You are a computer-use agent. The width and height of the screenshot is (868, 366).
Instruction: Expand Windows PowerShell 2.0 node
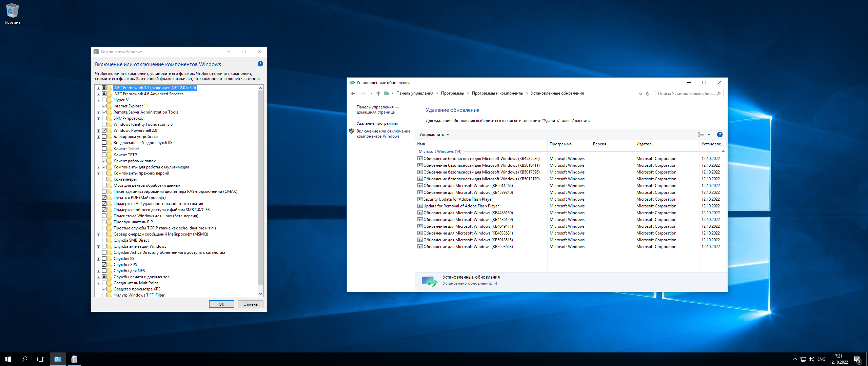(x=98, y=131)
